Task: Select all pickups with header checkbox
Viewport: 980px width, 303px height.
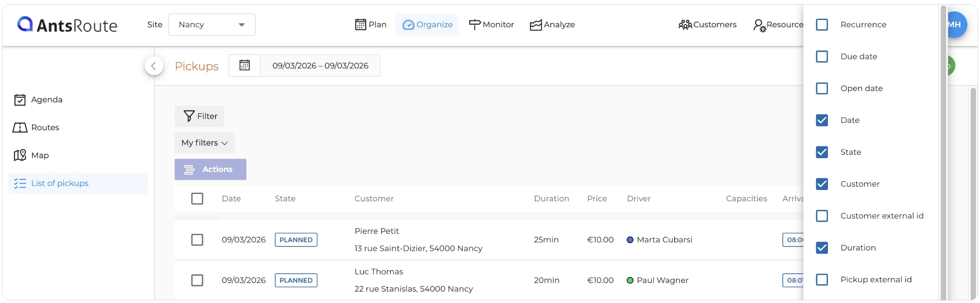Action: click(197, 198)
